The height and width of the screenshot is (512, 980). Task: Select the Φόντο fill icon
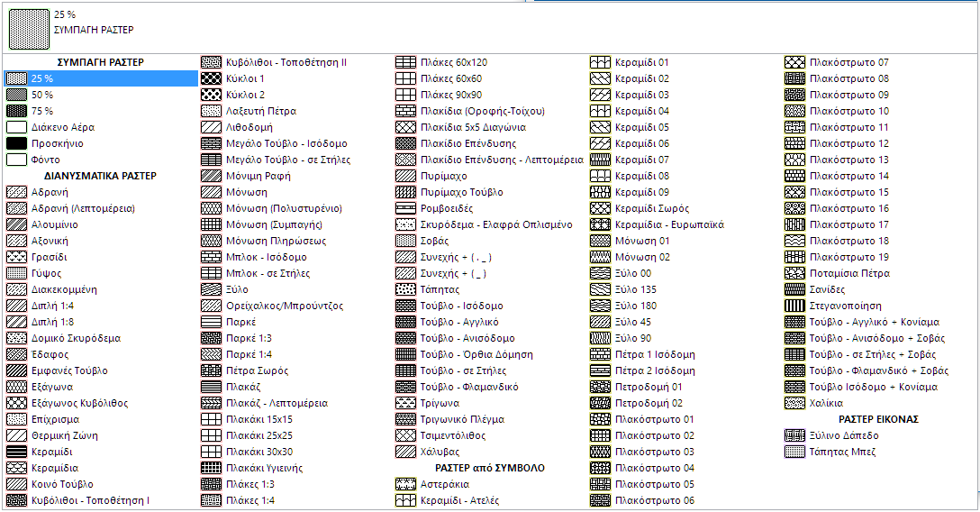point(16,160)
